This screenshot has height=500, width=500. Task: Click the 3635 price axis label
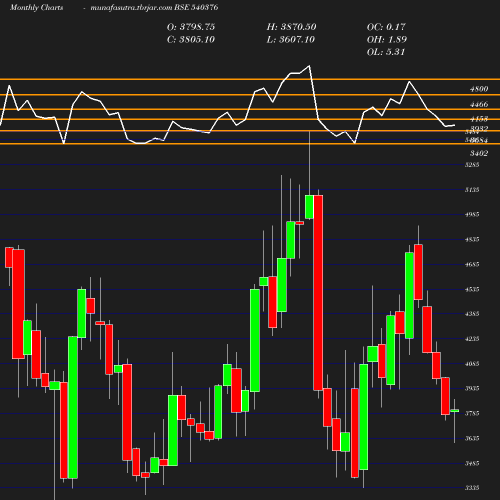pos(472,438)
